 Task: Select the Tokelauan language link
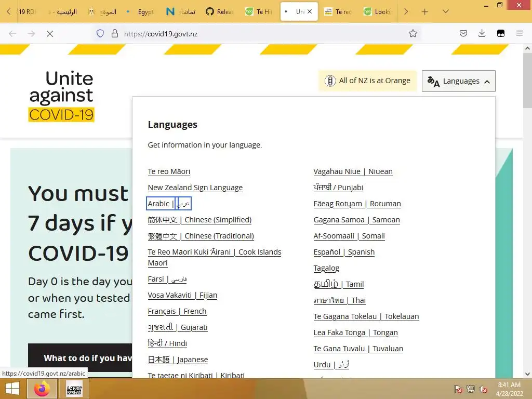click(x=366, y=316)
